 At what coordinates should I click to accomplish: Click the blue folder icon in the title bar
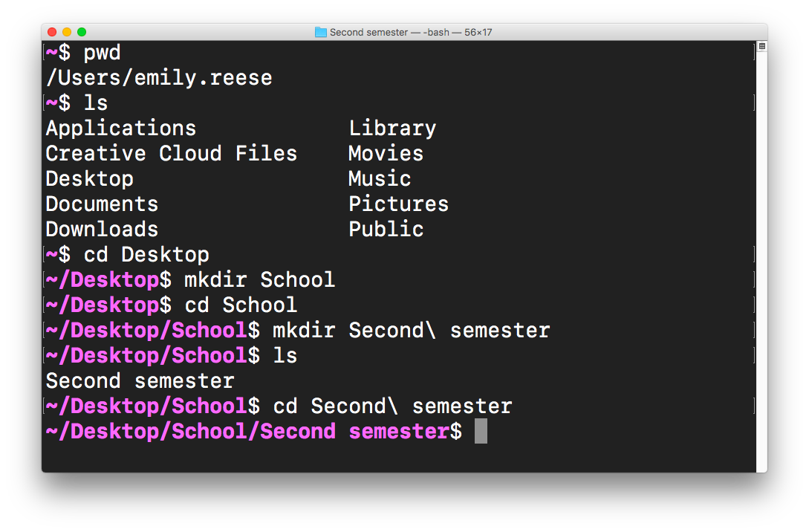tap(321, 32)
